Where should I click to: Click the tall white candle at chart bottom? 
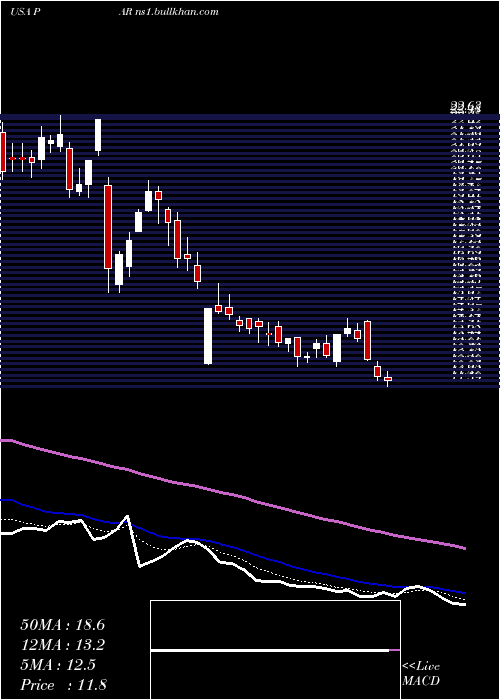pos(208,336)
